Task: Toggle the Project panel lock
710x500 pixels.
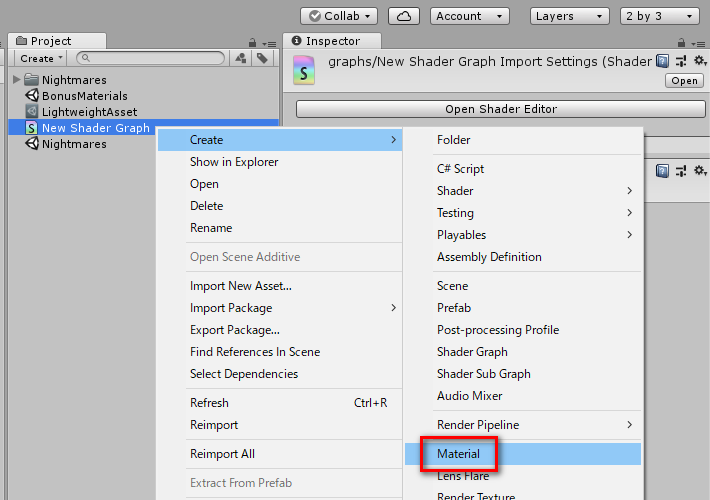Action: pyautogui.click(x=253, y=43)
